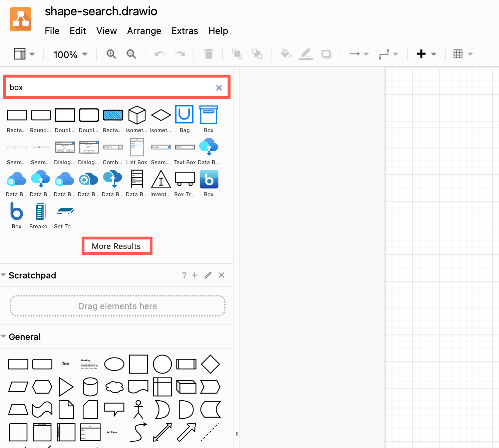499x448 pixels.
Task: Select the Box Truck shape
Action: click(x=184, y=179)
